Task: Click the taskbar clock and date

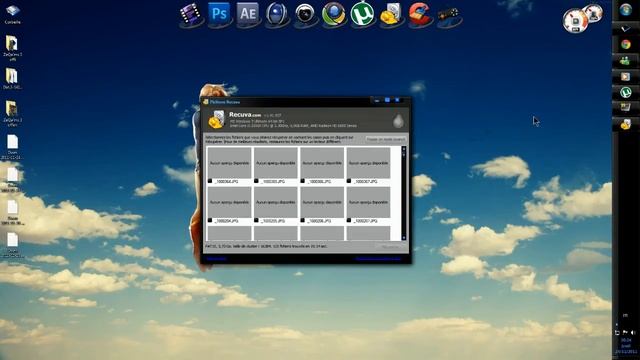Action: (x=626, y=345)
